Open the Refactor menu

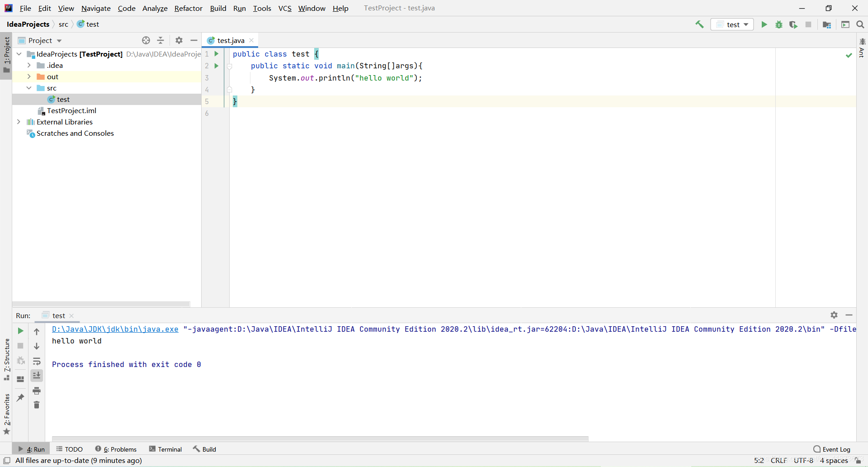pyautogui.click(x=188, y=8)
